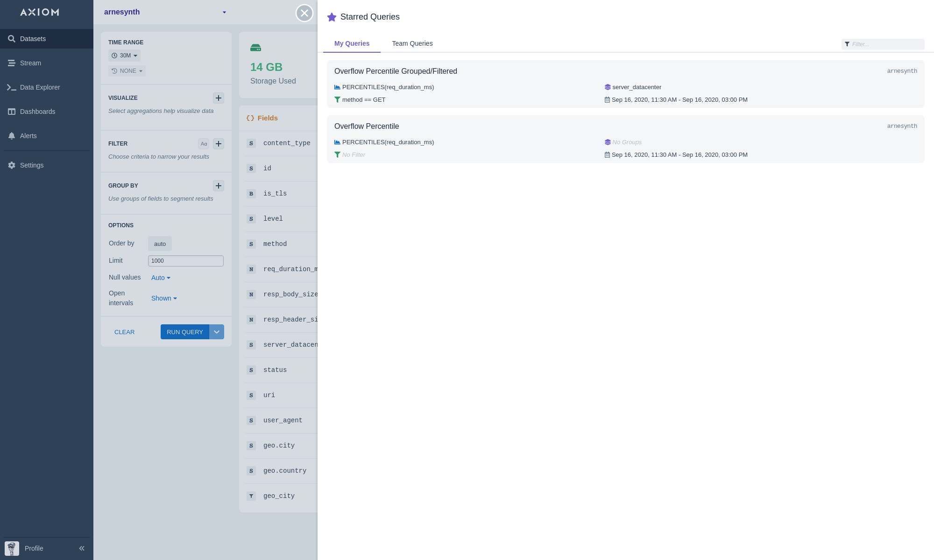Close the Starred Queries panel
934x560 pixels.
click(304, 13)
